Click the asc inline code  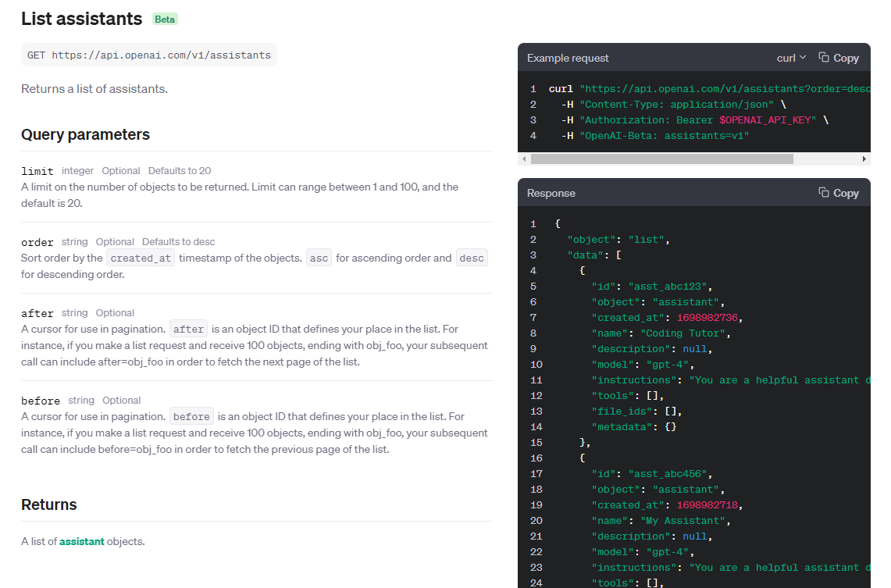(x=319, y=258)
